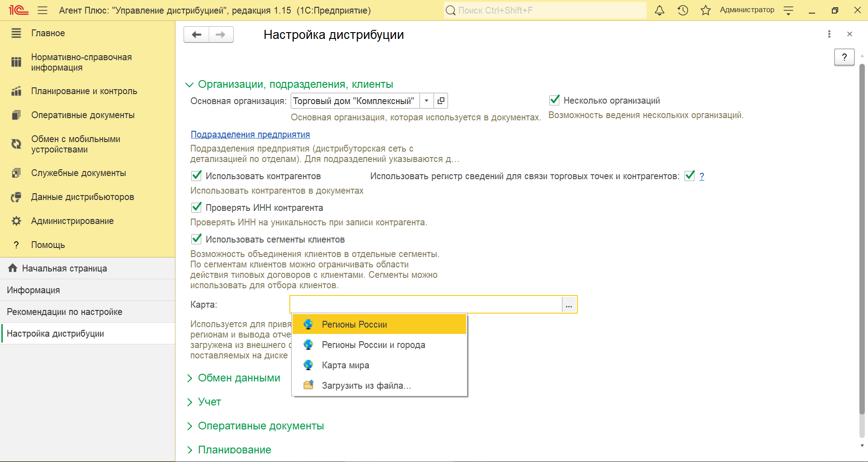Go forward with right arrow button
Screen dimensions: 868x462
tap(221, 34)
